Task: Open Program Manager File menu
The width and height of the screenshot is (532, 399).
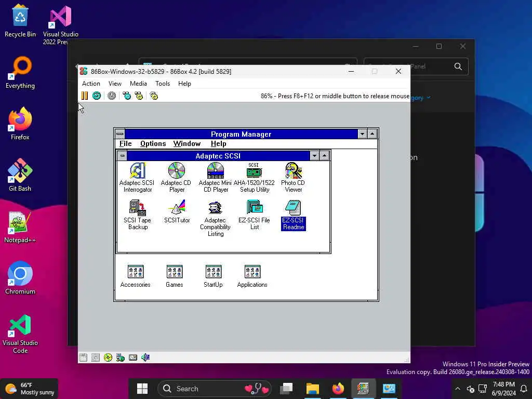Action: tap(125, 143)
